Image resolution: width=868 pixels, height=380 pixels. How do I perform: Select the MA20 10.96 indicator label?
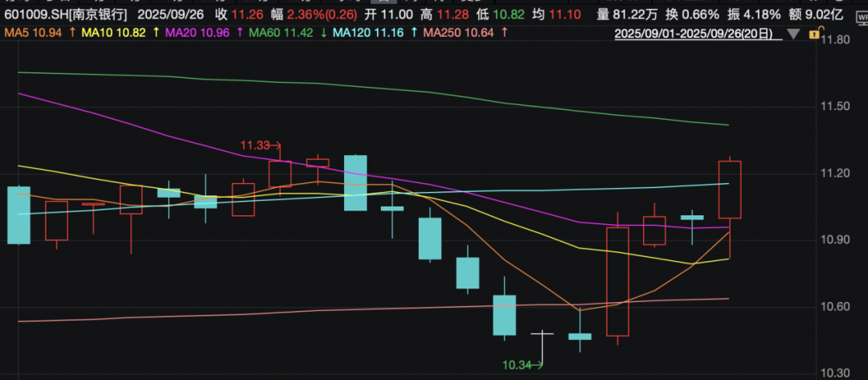click(x=198, y=33)
